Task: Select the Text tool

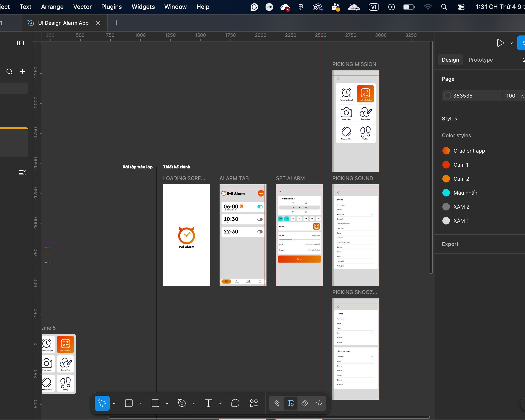Action: pos(208,403)
